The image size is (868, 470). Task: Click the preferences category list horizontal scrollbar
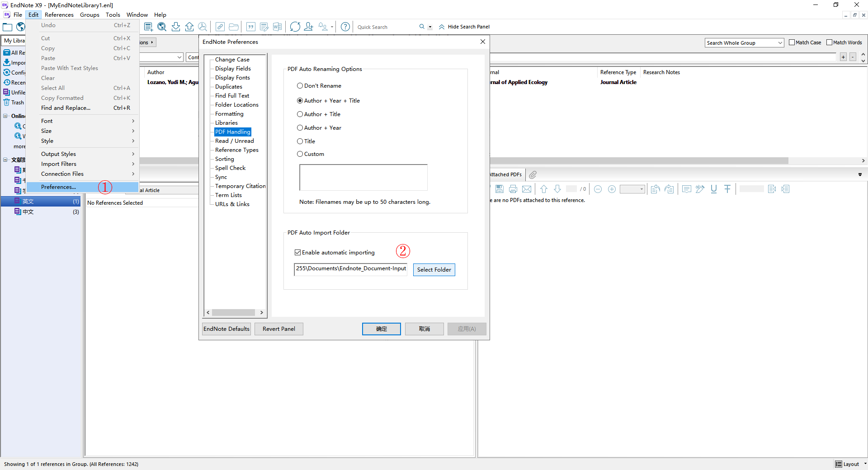point(235,312)
